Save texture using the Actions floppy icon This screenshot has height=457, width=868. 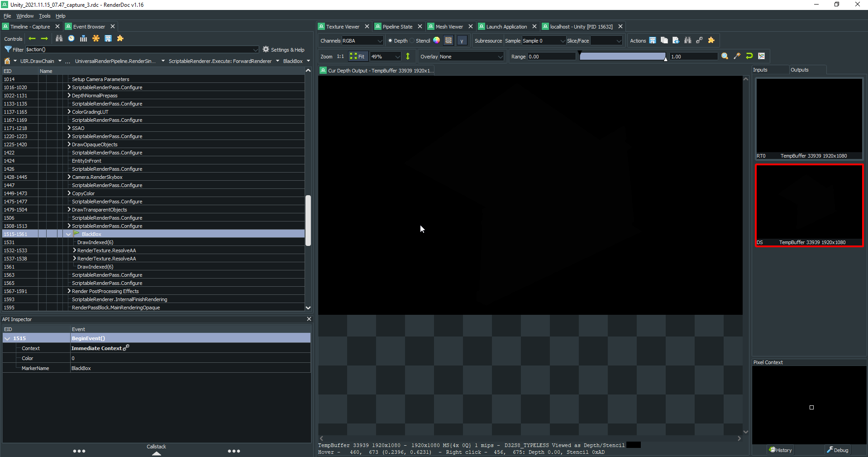tap(653, 40)
